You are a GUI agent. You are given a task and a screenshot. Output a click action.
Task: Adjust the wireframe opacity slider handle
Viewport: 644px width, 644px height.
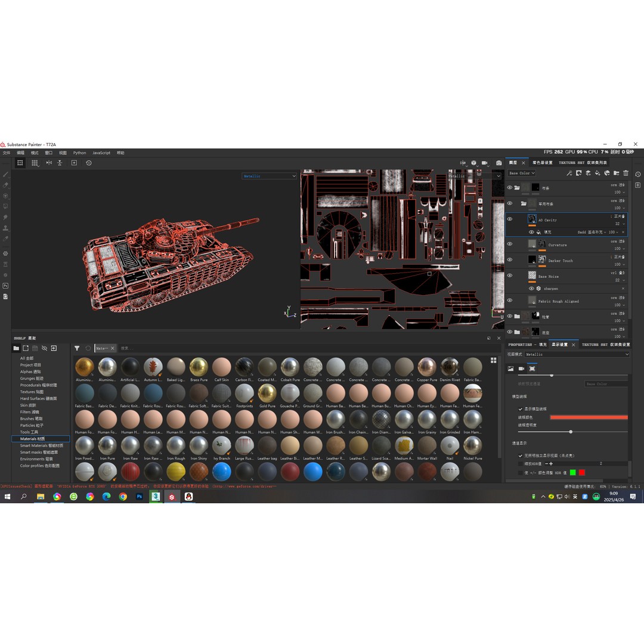(x=571, y=432)
